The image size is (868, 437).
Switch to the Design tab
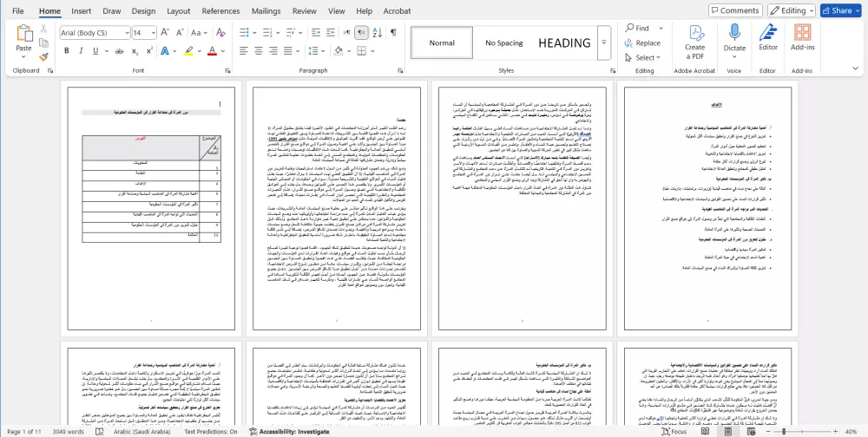coord(144,11)
